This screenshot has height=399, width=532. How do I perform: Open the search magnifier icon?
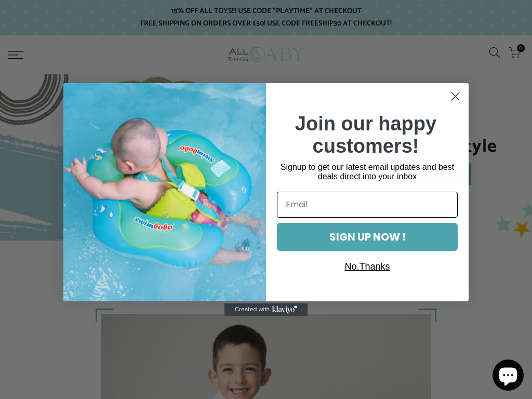(495, 52)
